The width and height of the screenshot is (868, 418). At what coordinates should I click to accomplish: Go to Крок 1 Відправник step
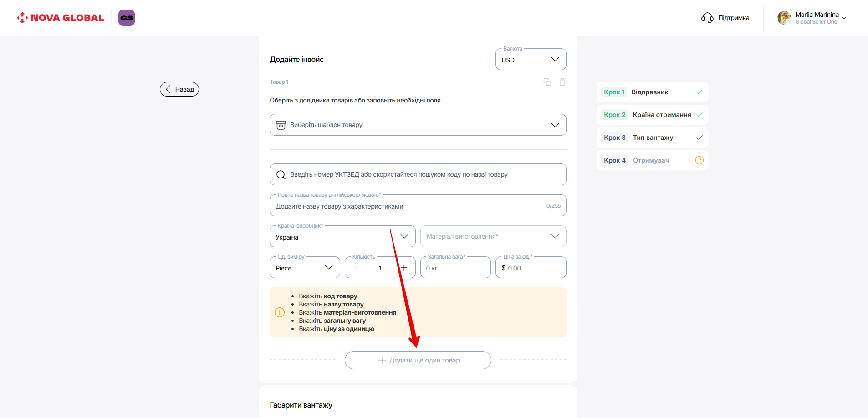pyautogui.click(x=652, y=92)
